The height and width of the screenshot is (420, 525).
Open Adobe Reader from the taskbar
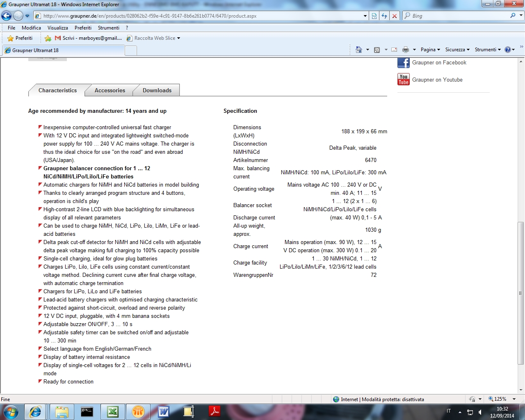point(215,412)
